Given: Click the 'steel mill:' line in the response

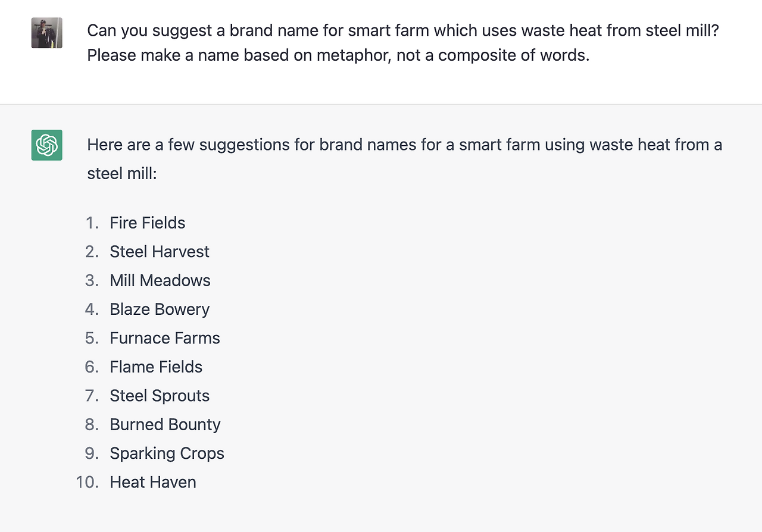Looking at the screenshot, I should click(x=121, y=174).
